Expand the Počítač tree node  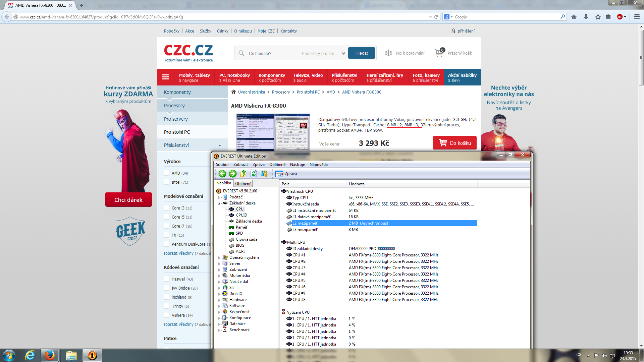219,197
